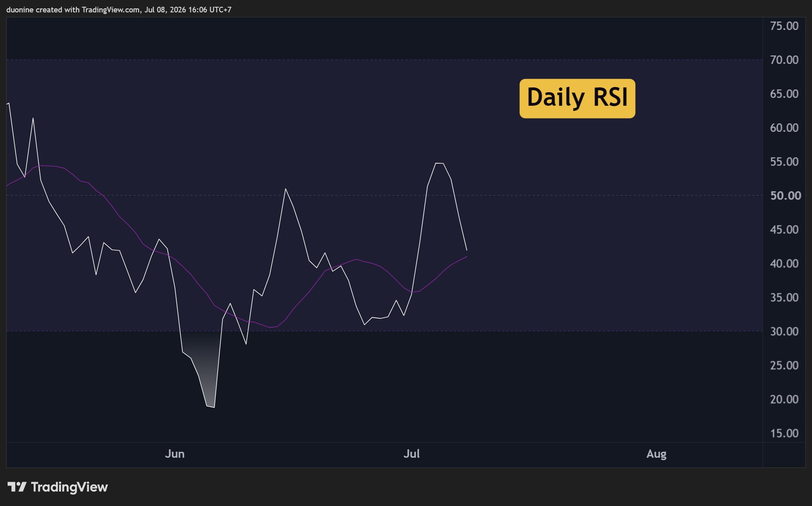Click the 65.00 axis value
The image size is (812, 506).
click(x=784, y=94)
